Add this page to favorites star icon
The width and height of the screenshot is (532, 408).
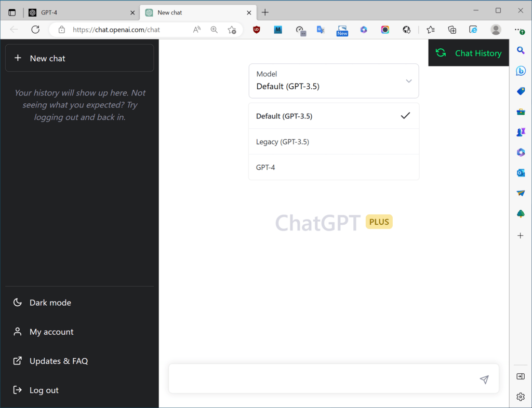[x=232, y=30]
